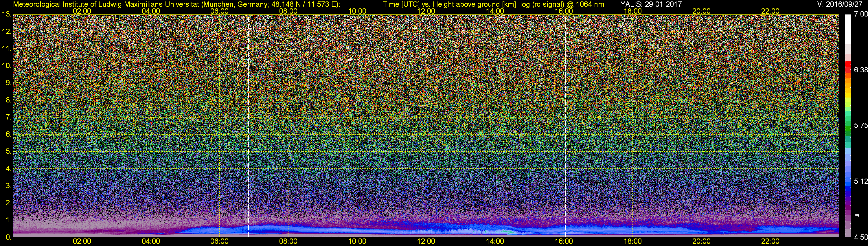This screenshot has width=868, height=246.
Task: Click the 10:00 label on the top time axis
Action: click(357, 11)
